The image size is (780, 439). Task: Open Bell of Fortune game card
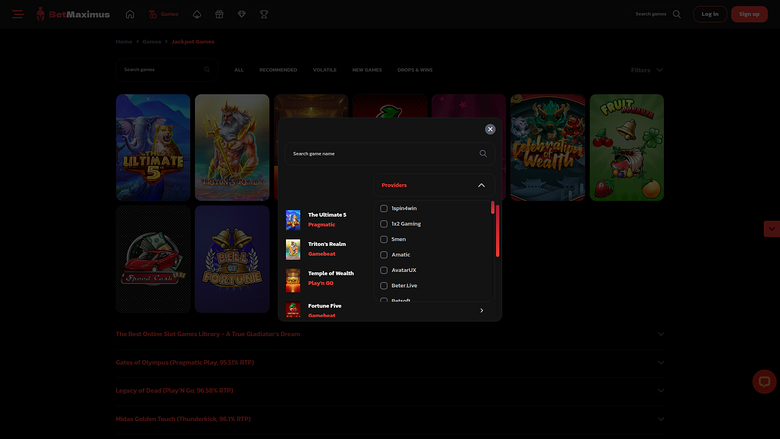(x=232, y=259)
